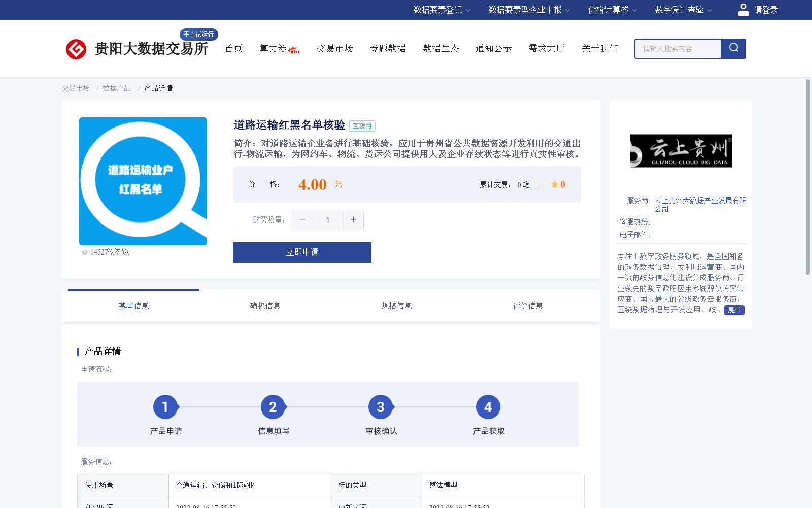Click the 平台试运行 badge

click(x=199, y=35)
